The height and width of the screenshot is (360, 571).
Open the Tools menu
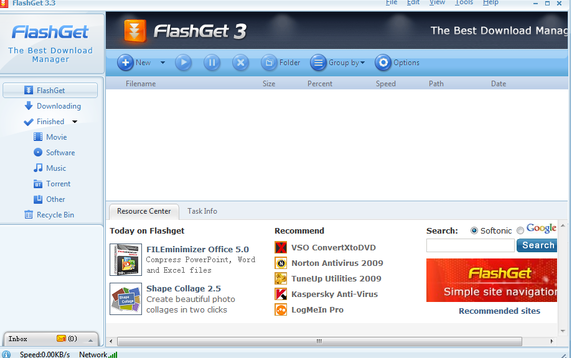pyautogui.click(x=464, y=3)
